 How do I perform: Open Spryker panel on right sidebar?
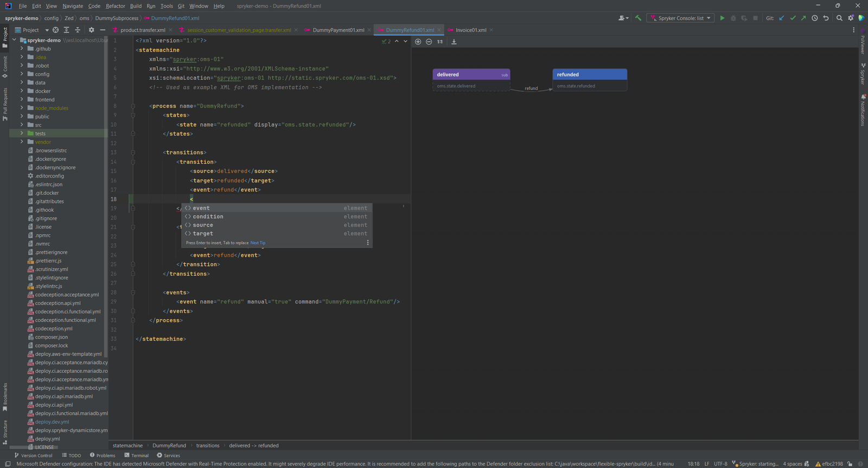pos(863,73)
